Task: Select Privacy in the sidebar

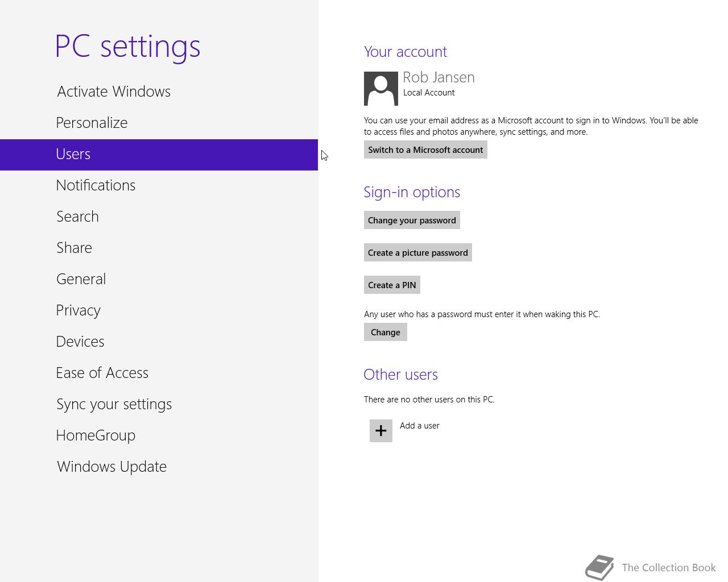Action: pos(159,310)
